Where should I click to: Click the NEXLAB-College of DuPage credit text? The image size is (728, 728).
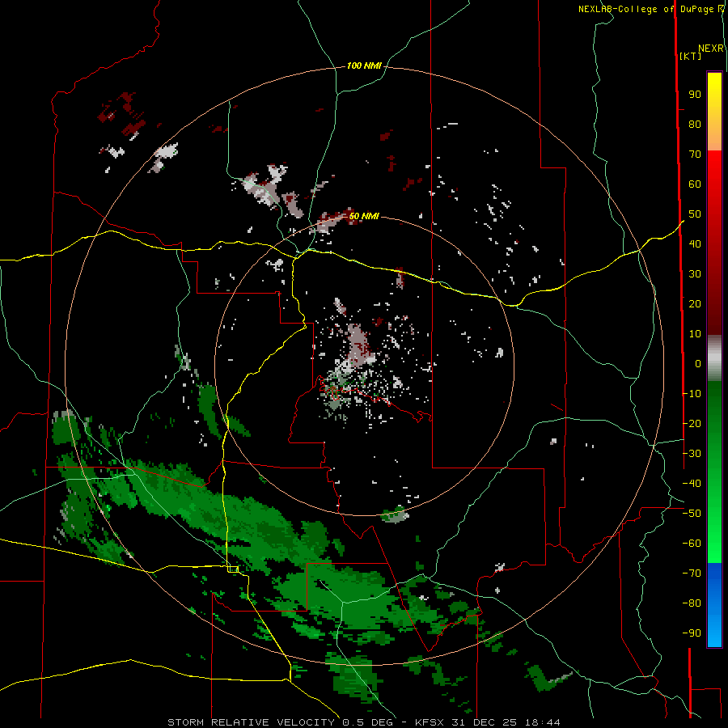(x=645, y=9)
